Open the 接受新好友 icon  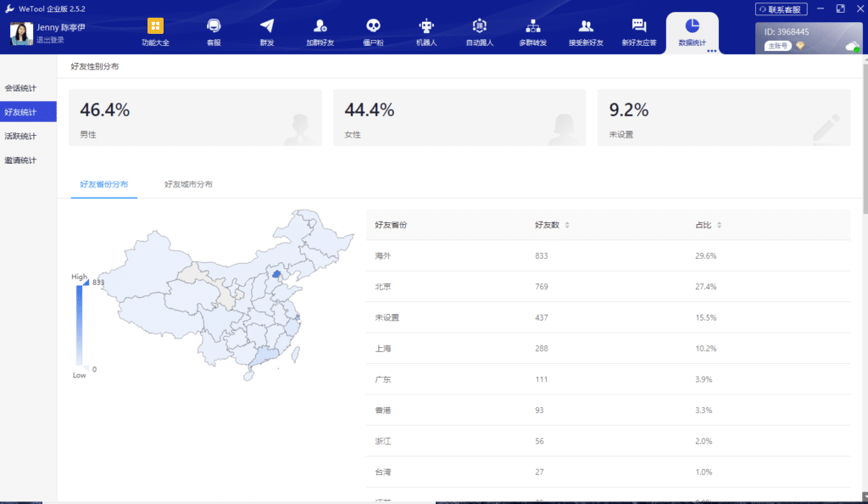pyautogui.click(x=586, y=26)
